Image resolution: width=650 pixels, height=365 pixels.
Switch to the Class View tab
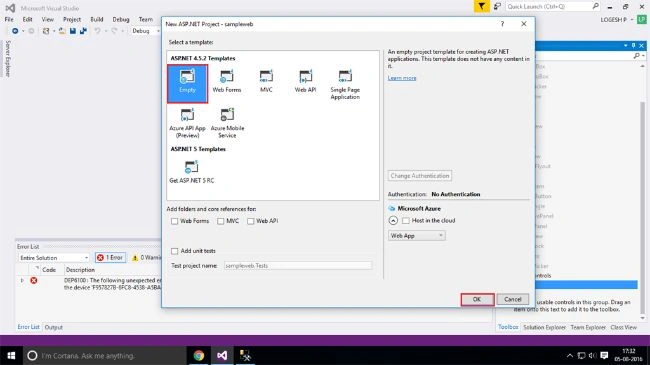click(x=623, y=327)
